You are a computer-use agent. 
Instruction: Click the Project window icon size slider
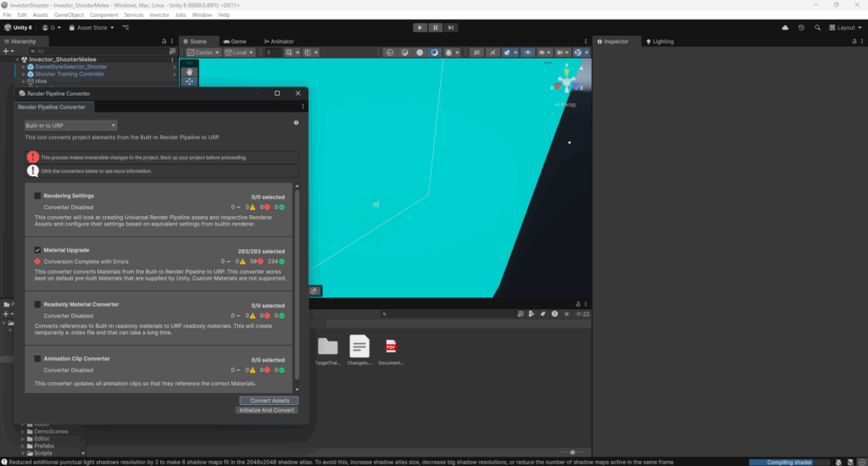click(x=573, y=452)
